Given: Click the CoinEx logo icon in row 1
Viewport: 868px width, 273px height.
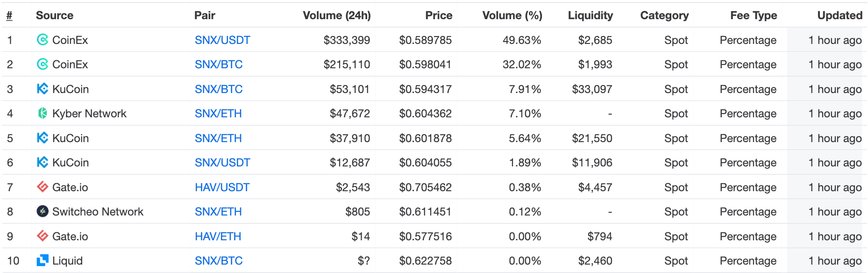Looking at the screenshot, I should point(43,40).
